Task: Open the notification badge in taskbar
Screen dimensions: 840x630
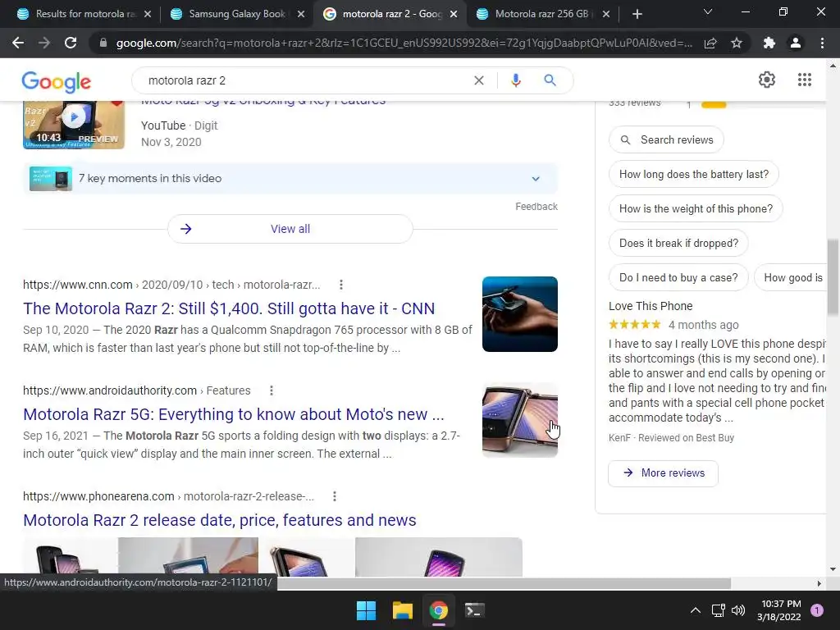Action: pos(817,610)
